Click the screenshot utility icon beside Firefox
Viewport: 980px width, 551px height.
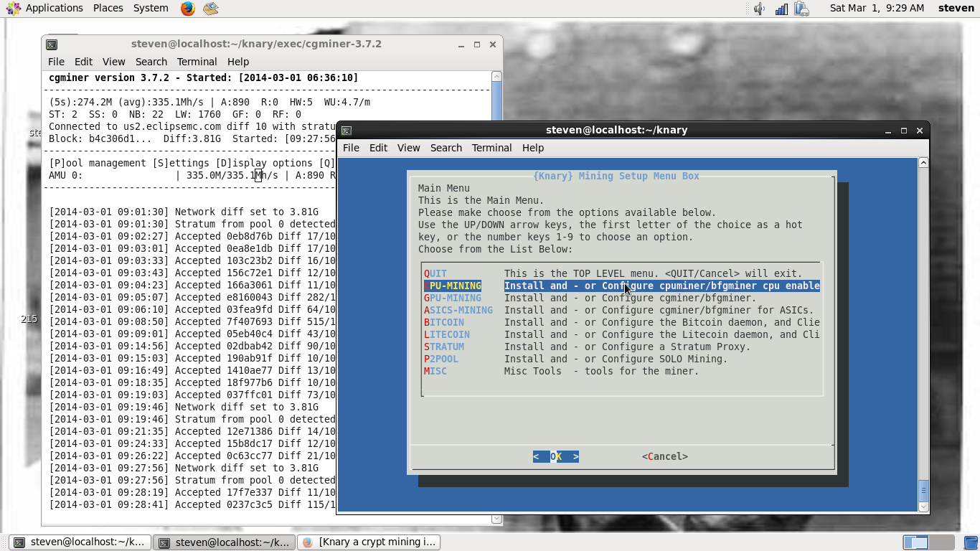[x=210, y=9]
